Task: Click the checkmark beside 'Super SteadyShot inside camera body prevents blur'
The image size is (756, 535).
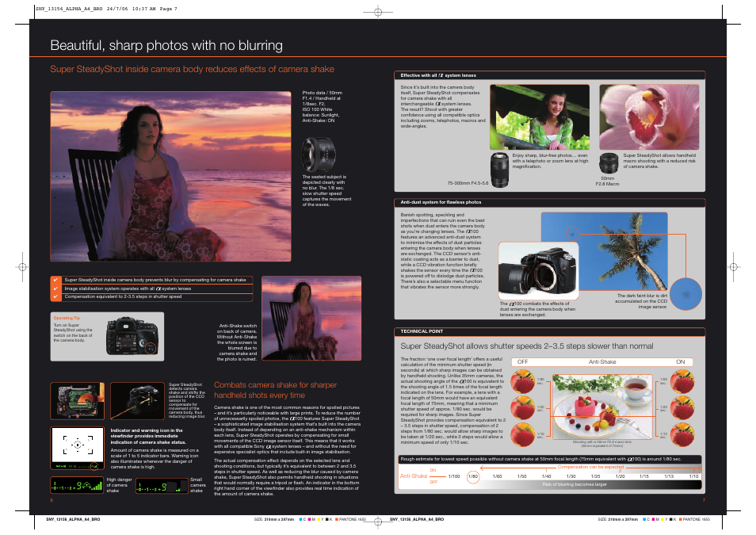Action: point(55,280)
